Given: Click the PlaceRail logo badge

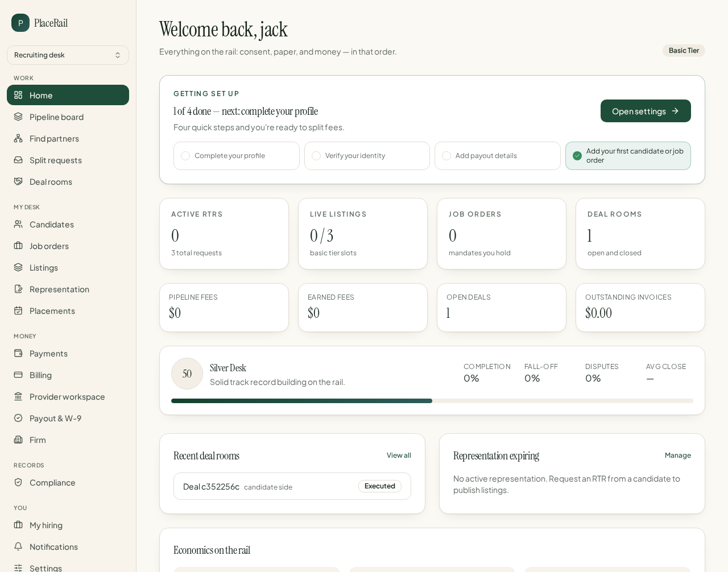Looking at the screenshot, I should click(20, 23).
